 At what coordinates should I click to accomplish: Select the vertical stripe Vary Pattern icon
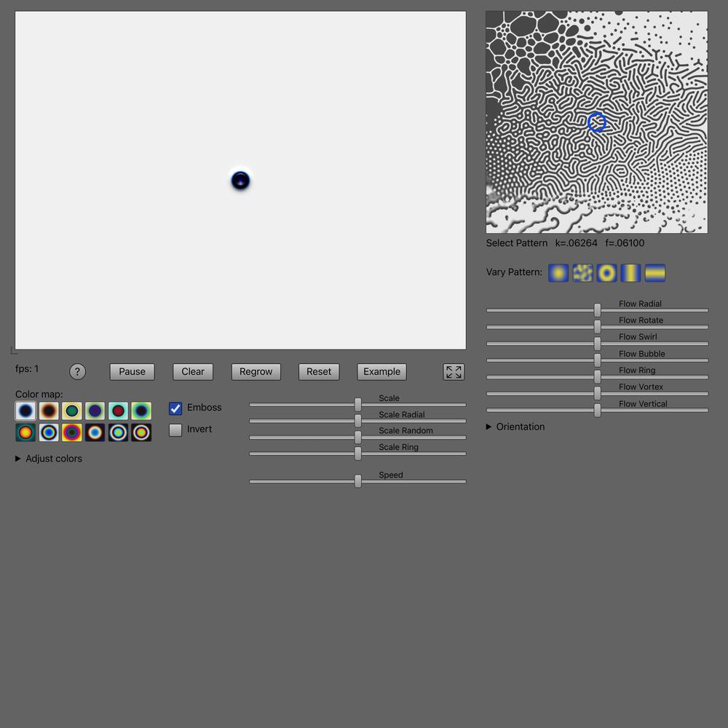630,273
